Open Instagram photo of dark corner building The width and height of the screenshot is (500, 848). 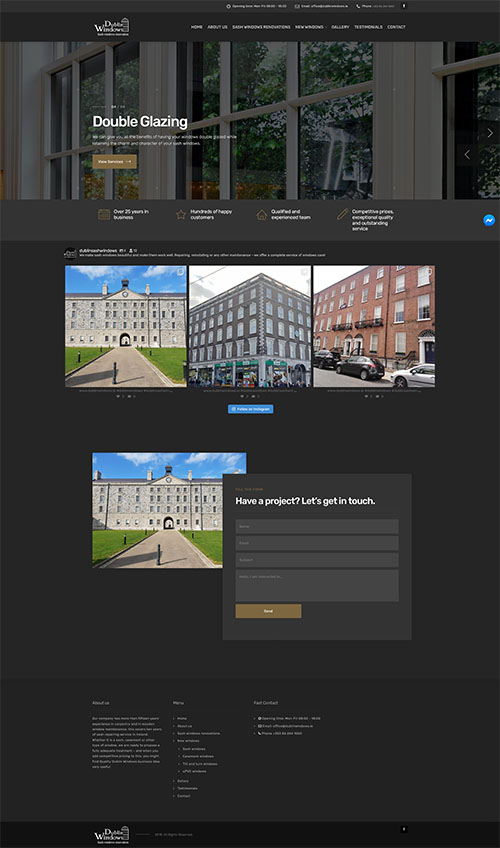[250, 326]
